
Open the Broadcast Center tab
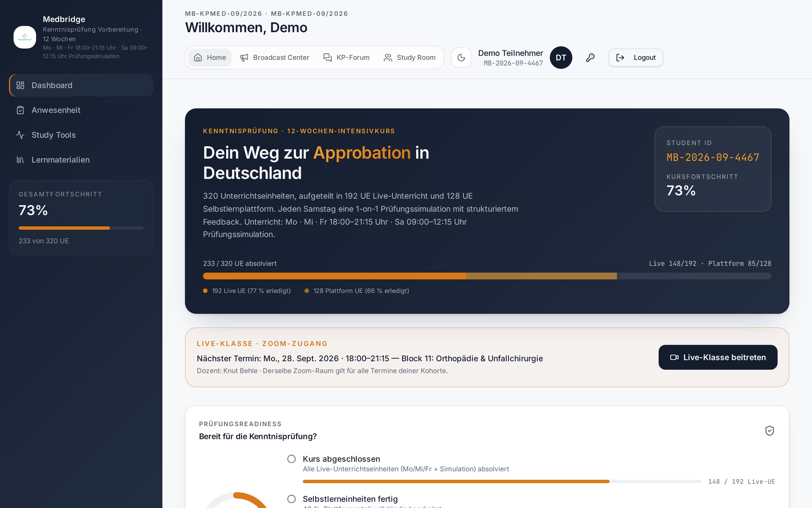274,58
